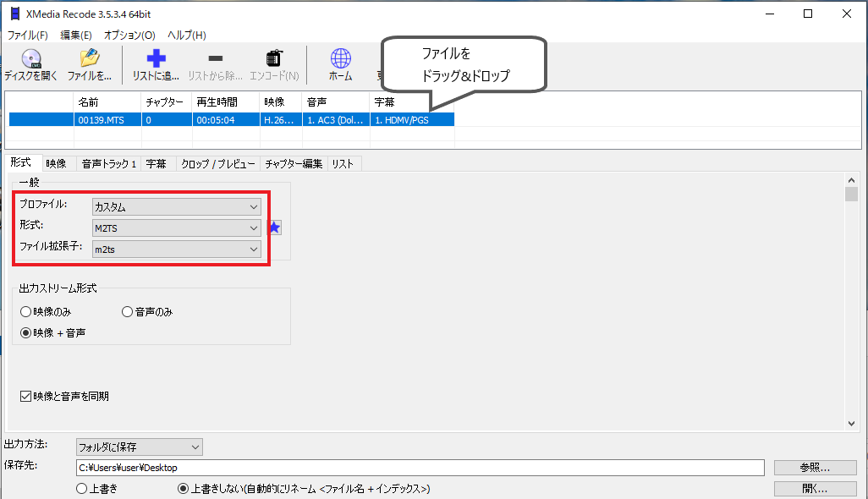Image resolution: width=868 pixels, height=499 pixels.
Task: Click the 音声 column header
Action: (x=336, y=101)
